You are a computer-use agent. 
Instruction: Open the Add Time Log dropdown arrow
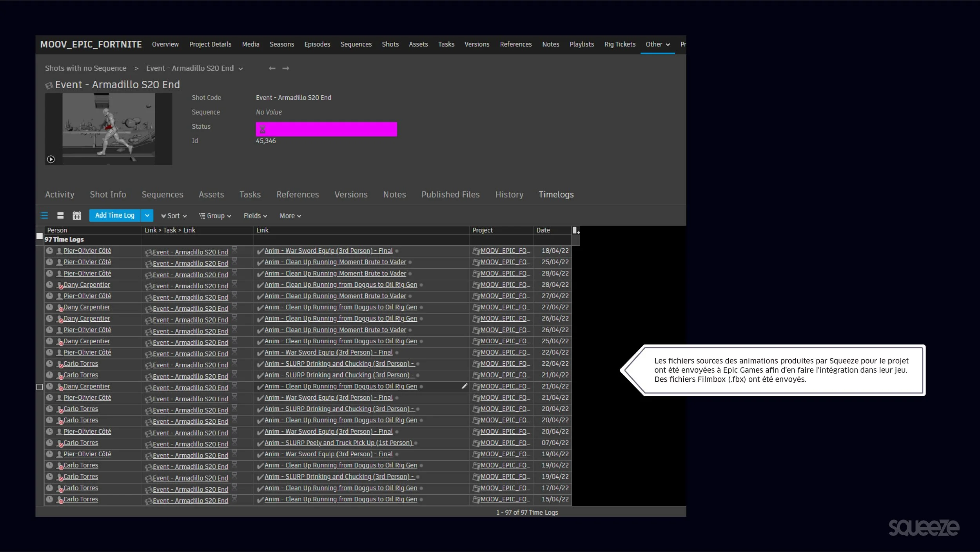[147, 215]
